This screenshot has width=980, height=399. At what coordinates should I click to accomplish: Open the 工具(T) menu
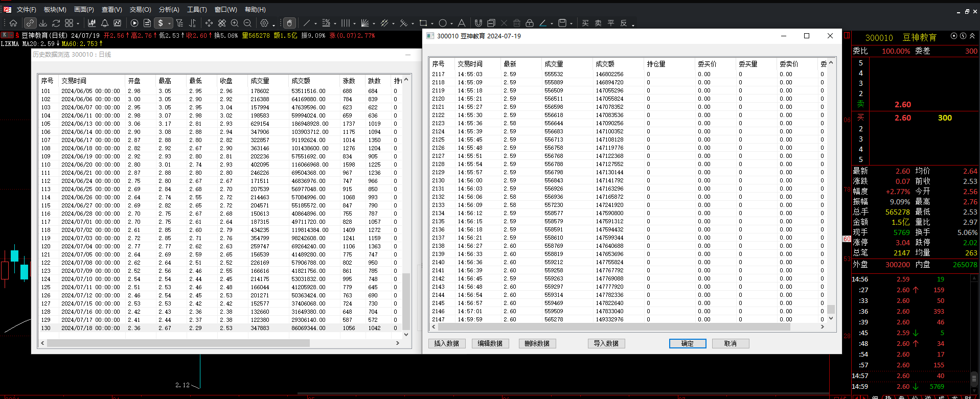[197, 10]
